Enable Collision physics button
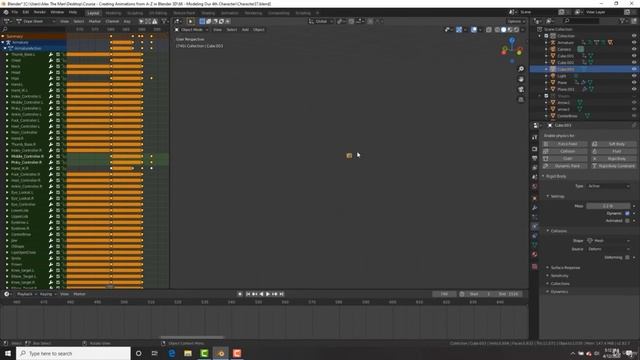 [565, 151]
